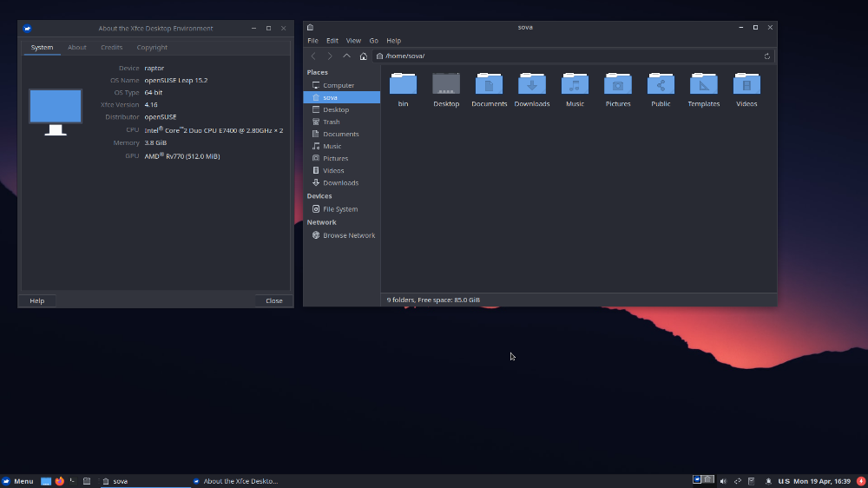The image size is (868, 488).
Task: Open the File menu
Action: (312, 41)
